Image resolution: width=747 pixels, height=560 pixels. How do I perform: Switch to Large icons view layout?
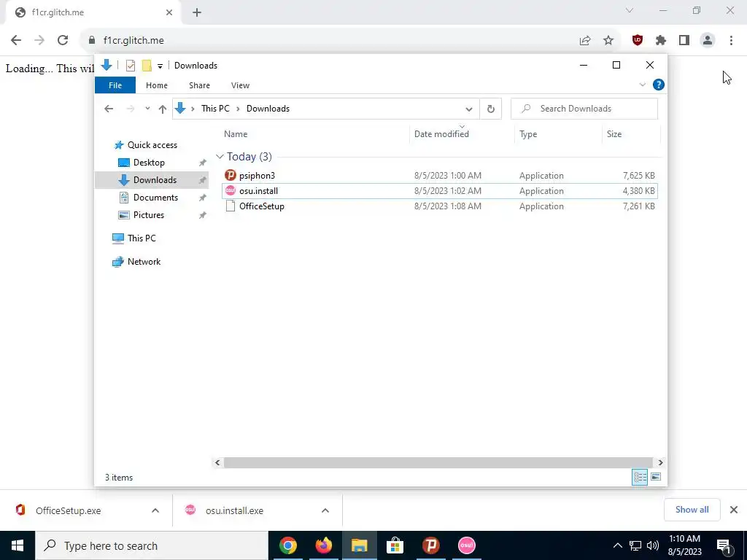[656, 477]
